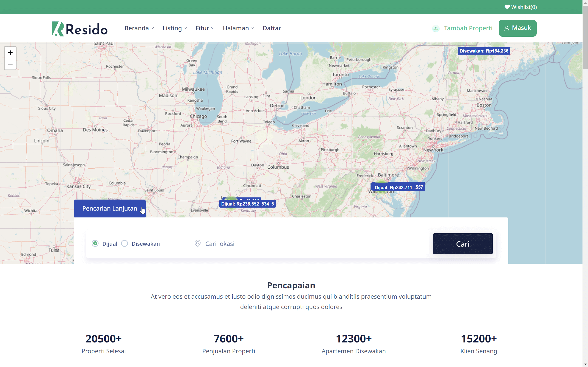
Task: Expand the Fitur dropdown menu
Action: point(205,28)
